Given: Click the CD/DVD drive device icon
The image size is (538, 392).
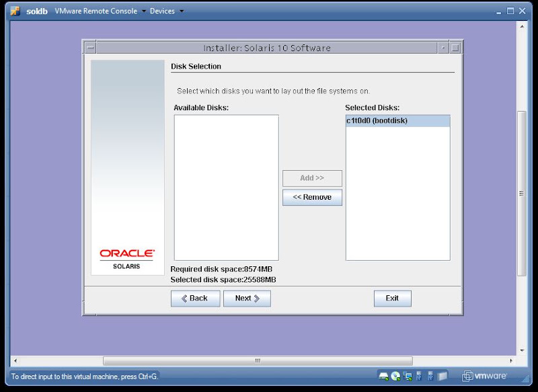Looking at the screenshot, I should click(395, 377).
